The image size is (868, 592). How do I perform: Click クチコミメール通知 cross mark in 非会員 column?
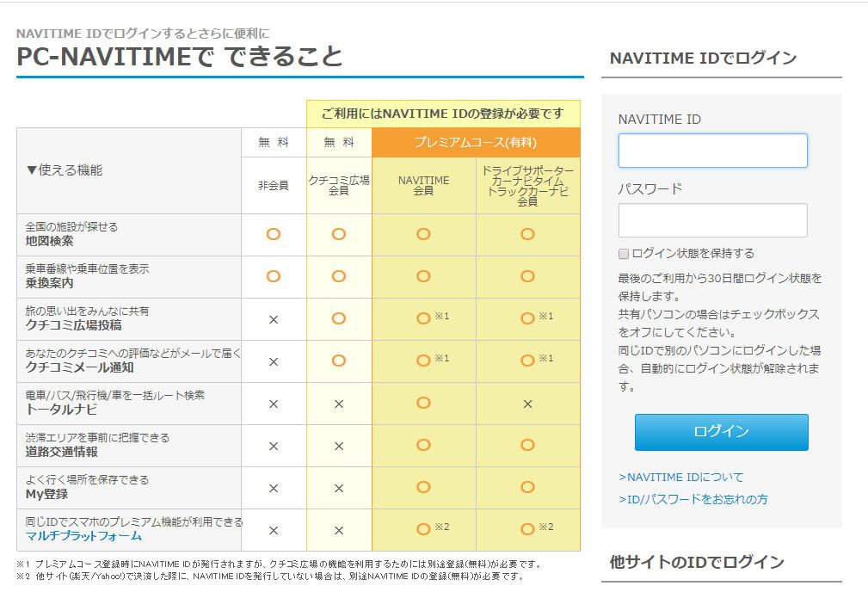[274, 361]
